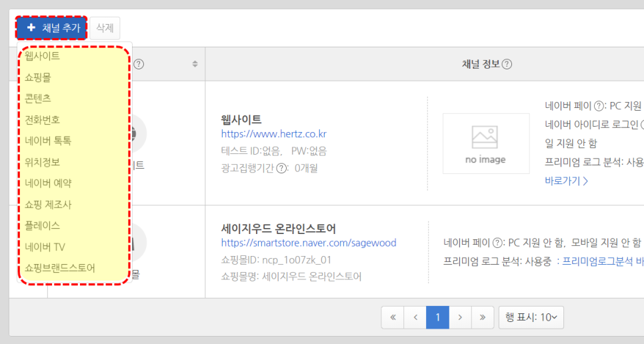This screenshot has width=644, height=344.
Task: Open the 행 표시: 10 dropdown
Action: tap(531, 317)
